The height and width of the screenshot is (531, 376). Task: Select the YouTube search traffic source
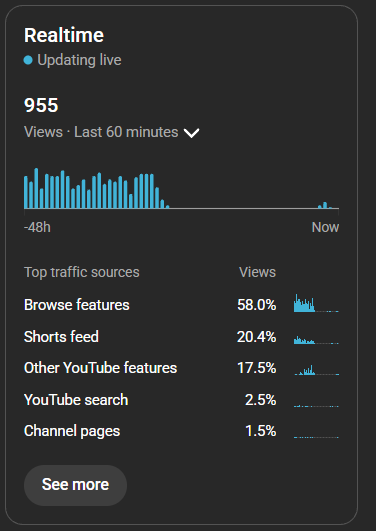tap(76, 400)
